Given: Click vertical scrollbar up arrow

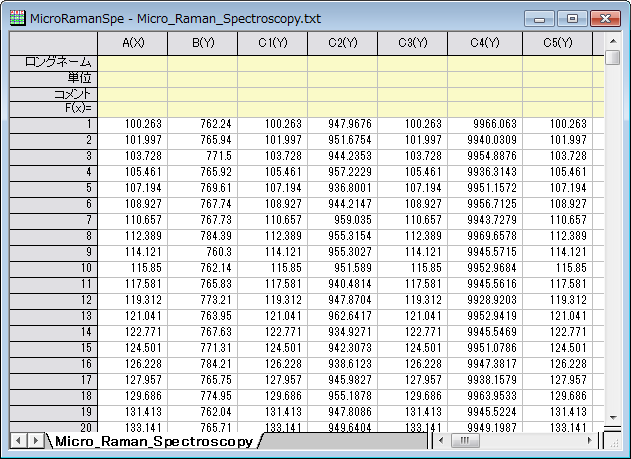Looking at the screenshot, I should [613, 41].
